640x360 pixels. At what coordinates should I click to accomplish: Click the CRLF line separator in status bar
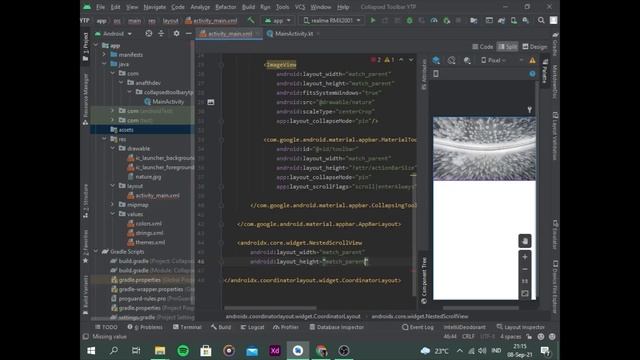tap(468, 337)
